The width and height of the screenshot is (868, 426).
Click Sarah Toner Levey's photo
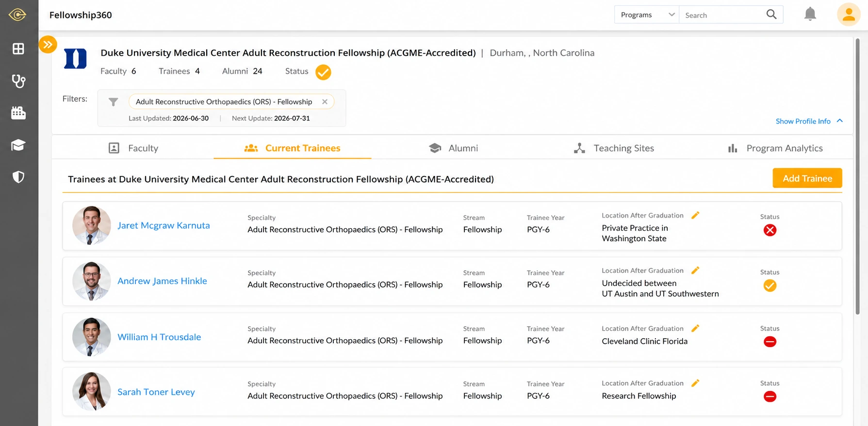pos(92,392)
